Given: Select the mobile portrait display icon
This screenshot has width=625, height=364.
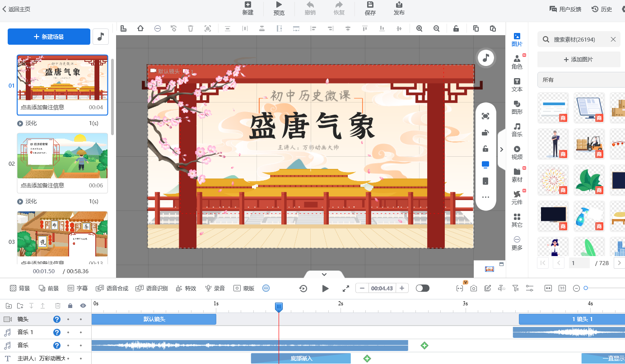Looking at the screenshot, I should (485, 181).
